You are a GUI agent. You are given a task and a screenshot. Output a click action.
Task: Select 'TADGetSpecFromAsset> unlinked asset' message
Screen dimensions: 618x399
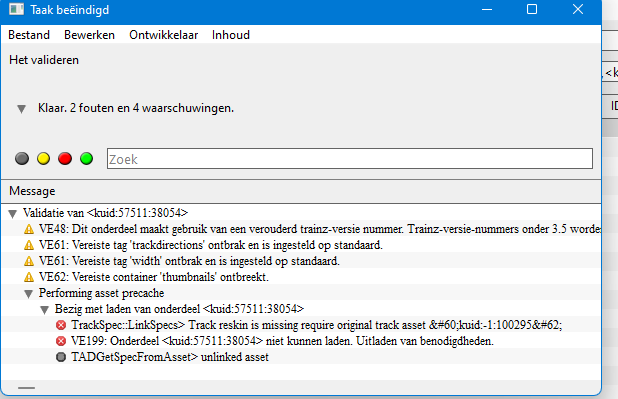pyautogui.click(x=170, y=357)
